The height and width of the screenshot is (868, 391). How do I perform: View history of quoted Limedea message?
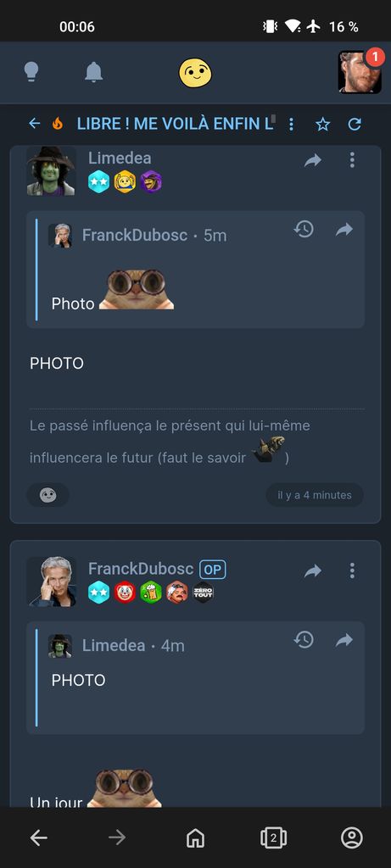click(304, 639)
